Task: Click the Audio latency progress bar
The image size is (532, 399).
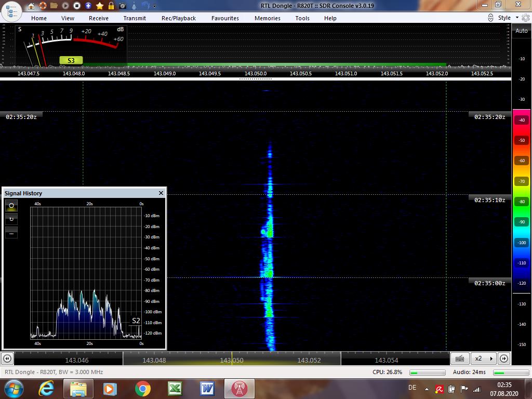Action: [x=510, y=373]
